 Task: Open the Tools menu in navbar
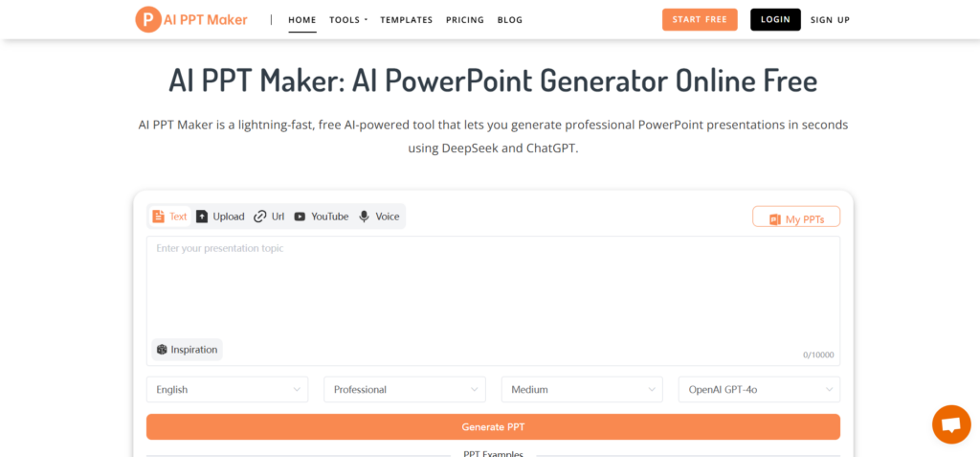pos(347,20)
